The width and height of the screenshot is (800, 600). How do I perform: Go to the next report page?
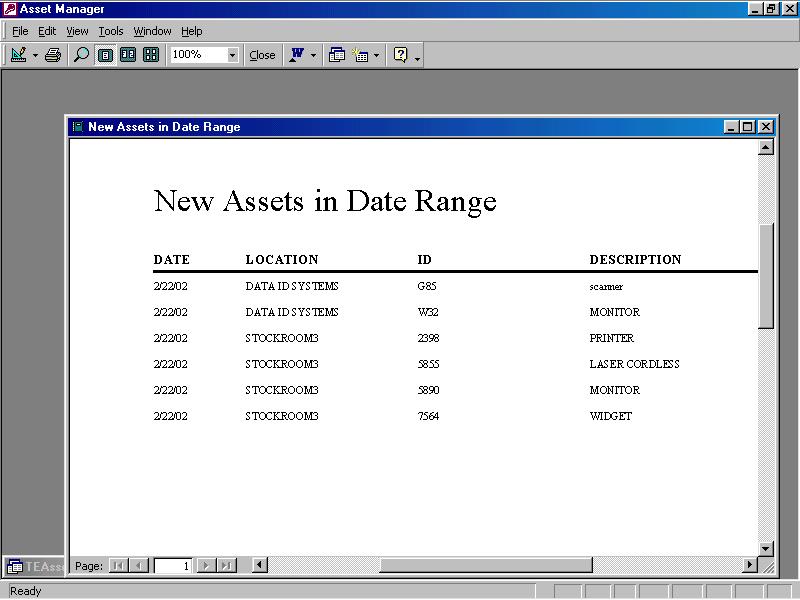[x=205, y=566]
